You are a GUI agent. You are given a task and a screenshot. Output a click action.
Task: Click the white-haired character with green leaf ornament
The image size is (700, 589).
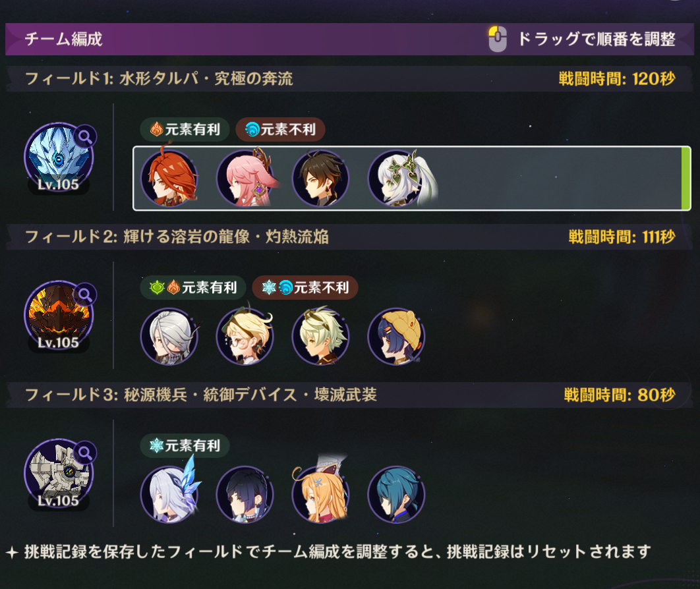point(396,178)
